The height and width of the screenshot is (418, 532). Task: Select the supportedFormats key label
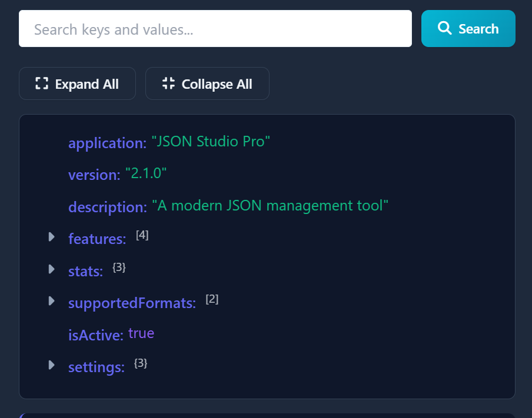(132, 303)
